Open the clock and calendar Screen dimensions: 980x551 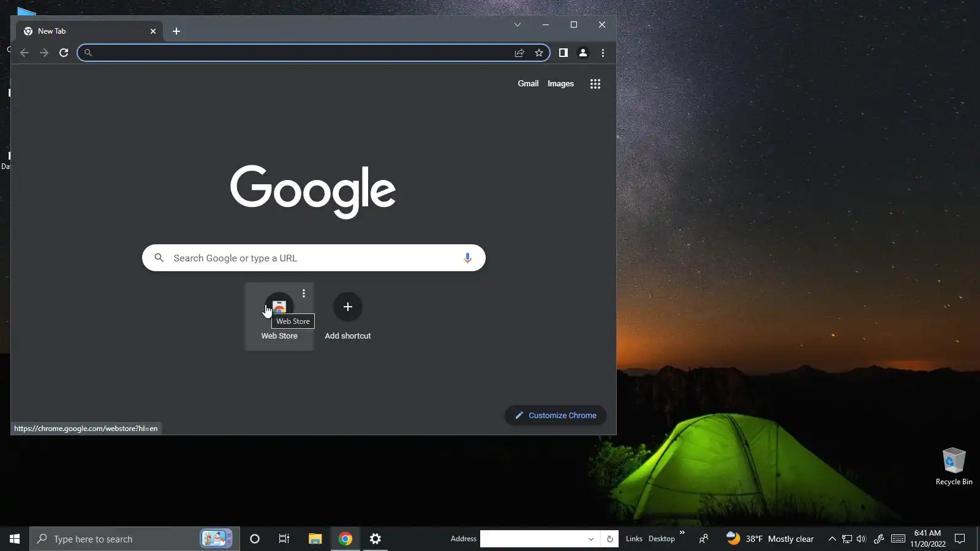coord(928,539)
